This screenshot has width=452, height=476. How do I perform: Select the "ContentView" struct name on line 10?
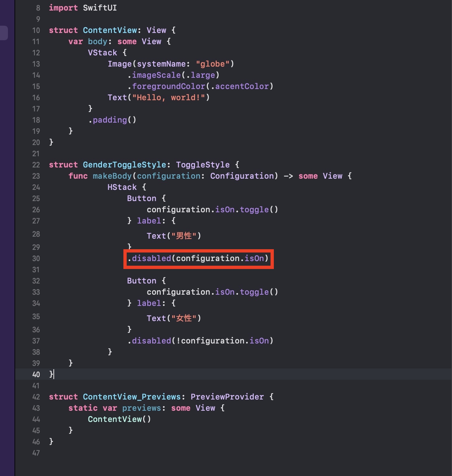[x=110, y=30]
